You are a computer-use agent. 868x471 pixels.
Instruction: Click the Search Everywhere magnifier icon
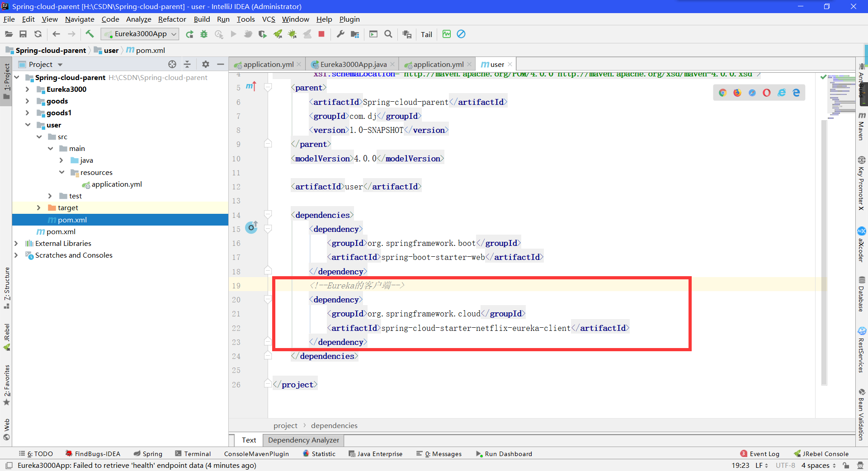(x=388, y=34)
